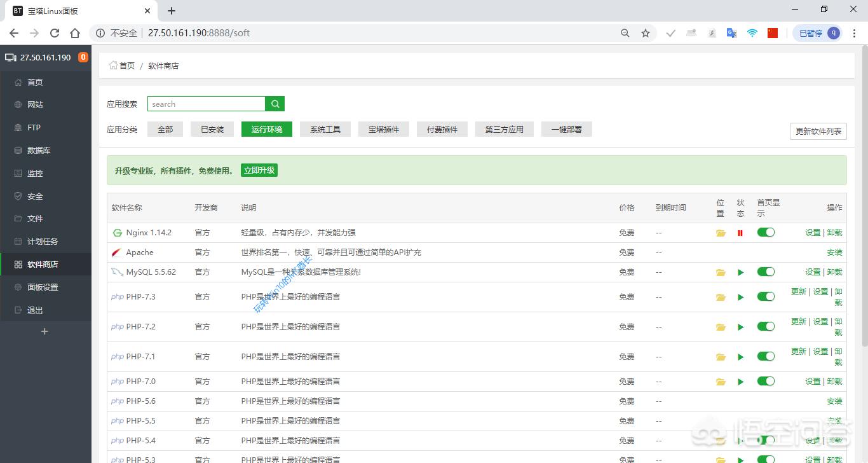Open 监控 in the sidebar
Screen dimensions: 868x463
click(x=46, y=174)
